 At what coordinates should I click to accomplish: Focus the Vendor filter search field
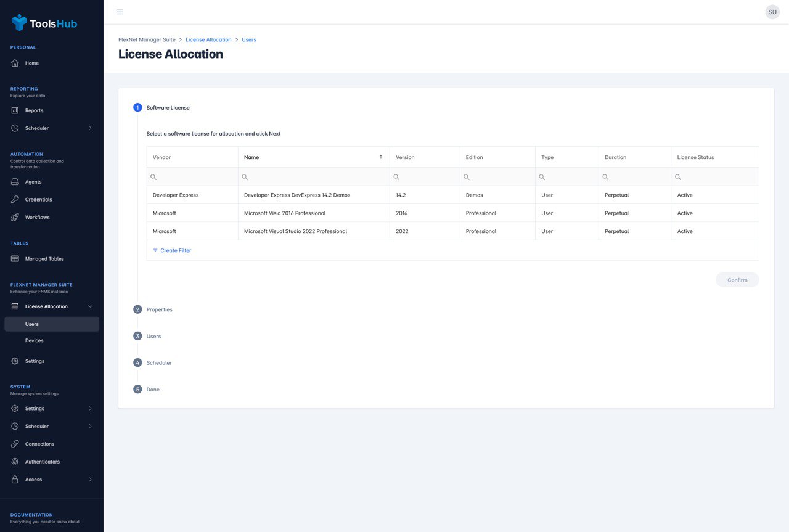pyautogui.click(x=192, y=177)
